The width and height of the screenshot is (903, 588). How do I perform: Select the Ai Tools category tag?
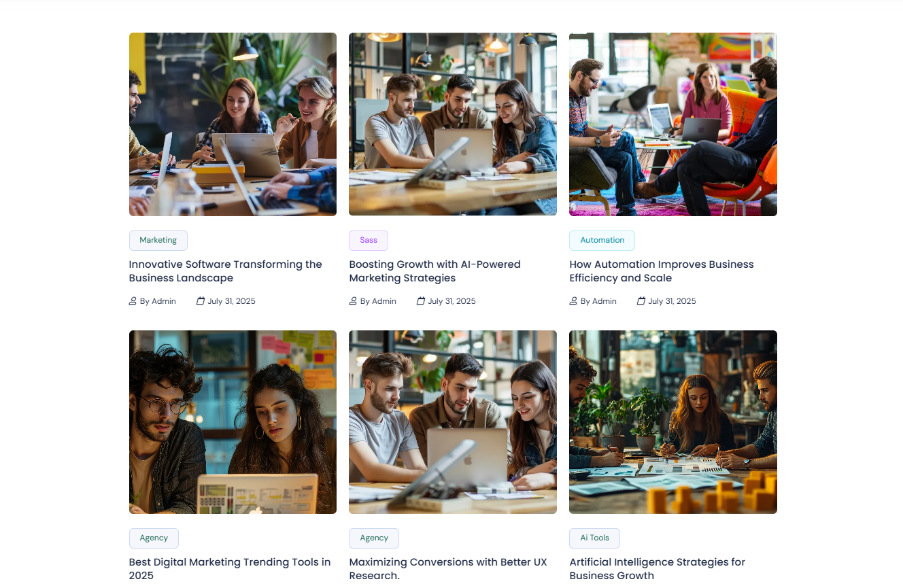tap(594, 538)
